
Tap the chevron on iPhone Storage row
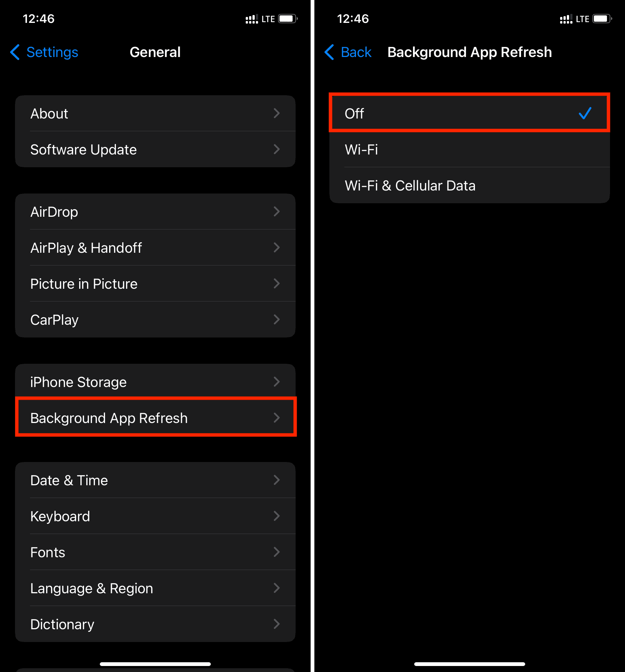(x=277, y=382)
